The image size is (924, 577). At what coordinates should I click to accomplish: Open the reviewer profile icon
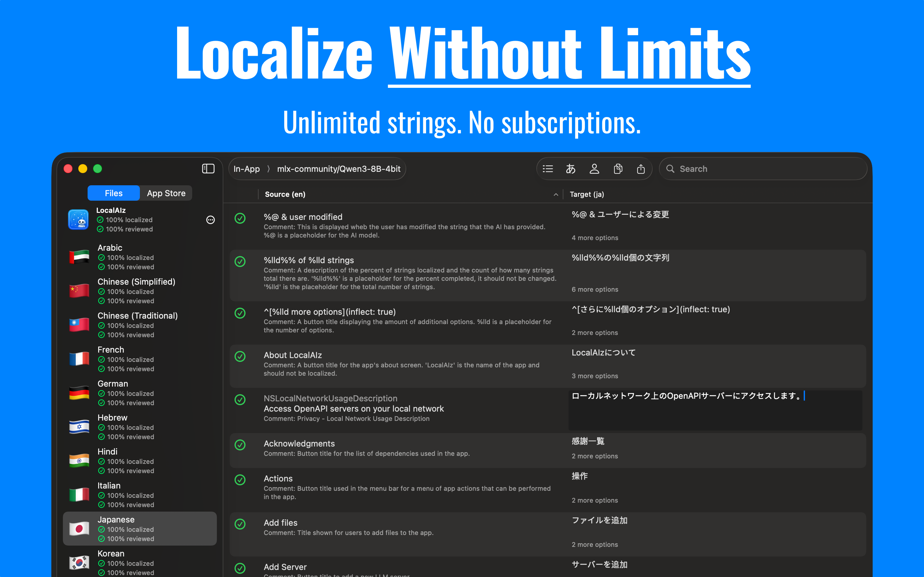(x=595, y=168)
